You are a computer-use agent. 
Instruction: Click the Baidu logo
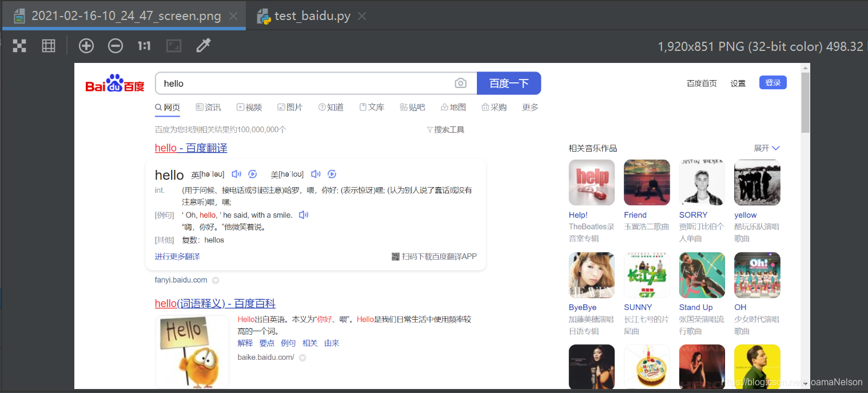pos(114,83)
